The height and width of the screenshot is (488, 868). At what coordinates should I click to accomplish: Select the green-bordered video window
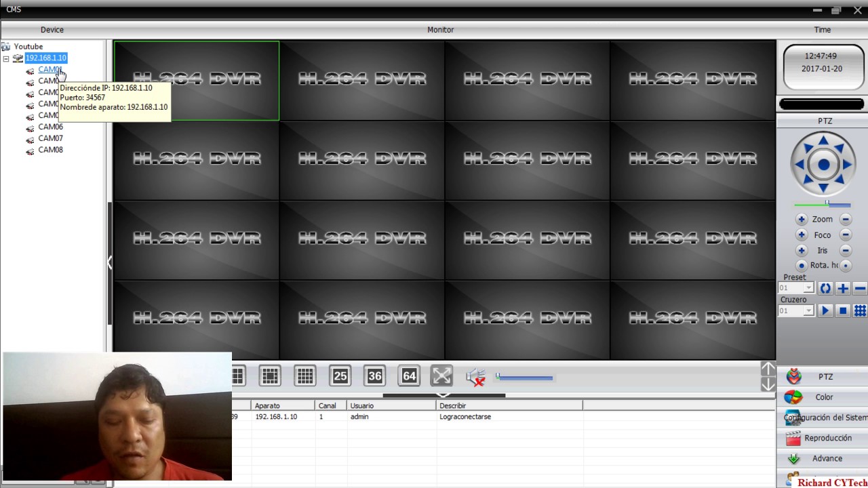point(197,81)
